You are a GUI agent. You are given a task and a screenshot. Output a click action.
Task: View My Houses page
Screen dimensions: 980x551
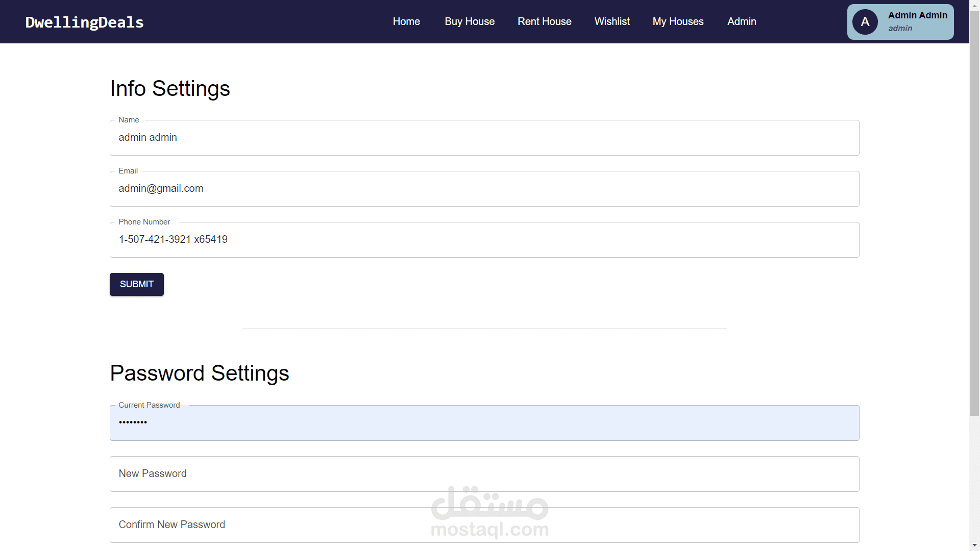point(678,21)
